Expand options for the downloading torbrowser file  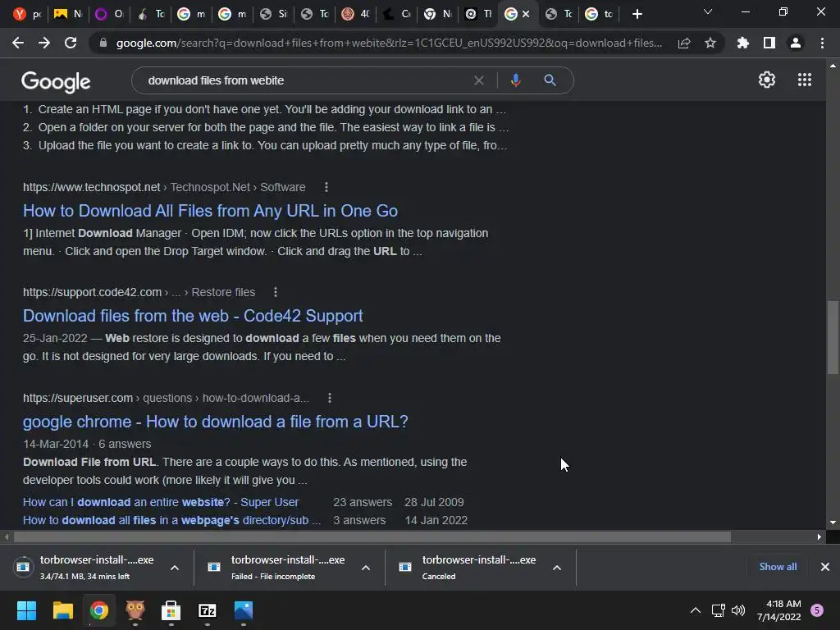click(175, 568)
